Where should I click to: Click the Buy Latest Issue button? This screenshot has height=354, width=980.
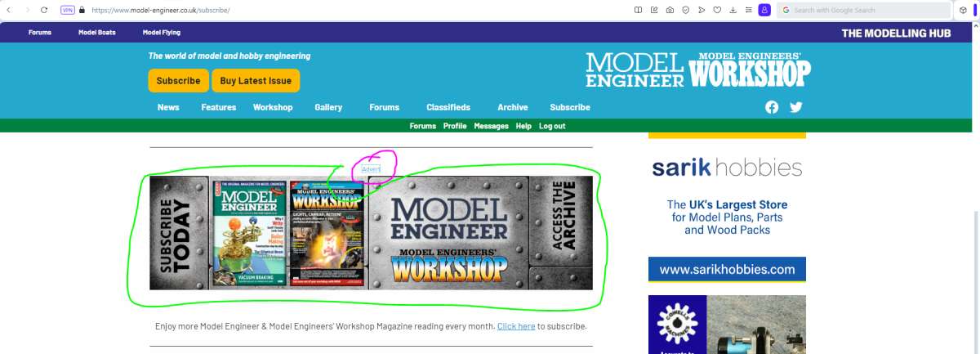(256, 81)
